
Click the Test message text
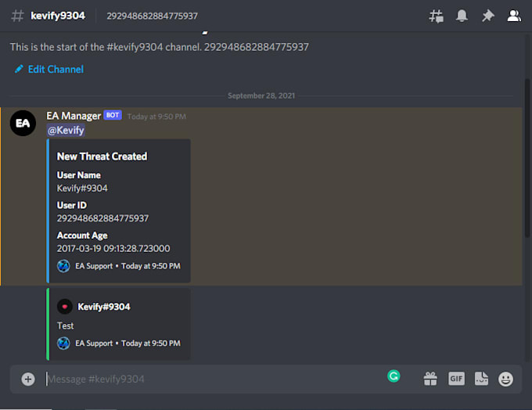pos(65,325)
